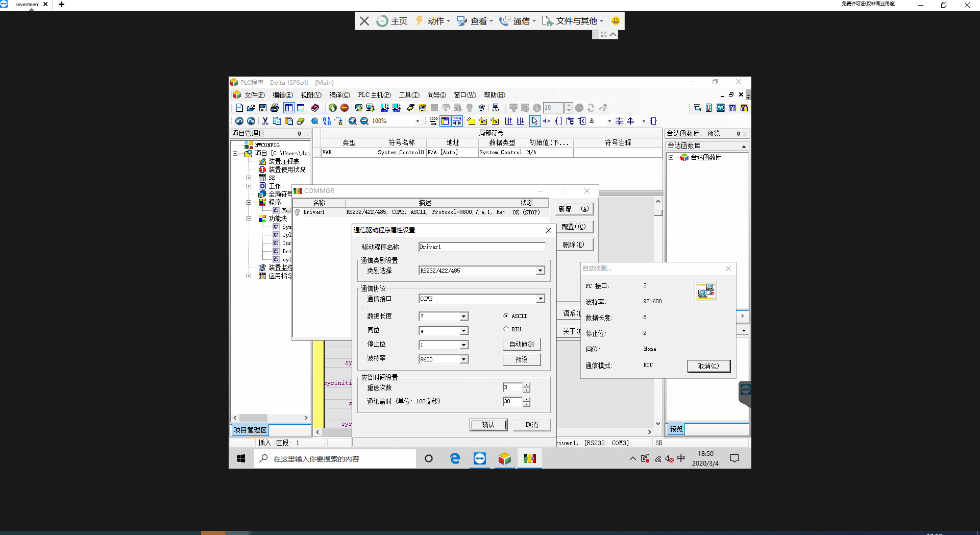Click the New file icon in ISPSoft toolbar

239,108
